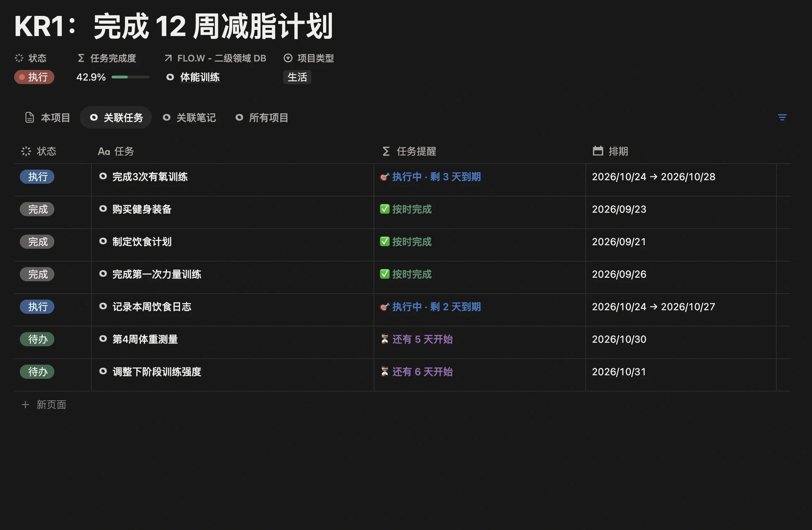The image size is (812, 530).
Task: Click the sigma icon next to 任务完成度
Action: pyautogui.click(x=81, y=58)
